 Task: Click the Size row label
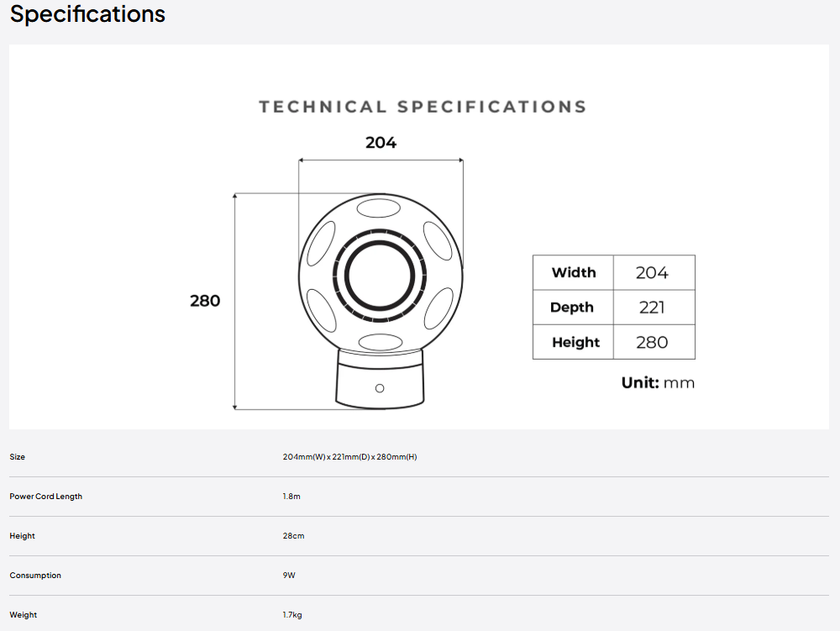point(17,457)
